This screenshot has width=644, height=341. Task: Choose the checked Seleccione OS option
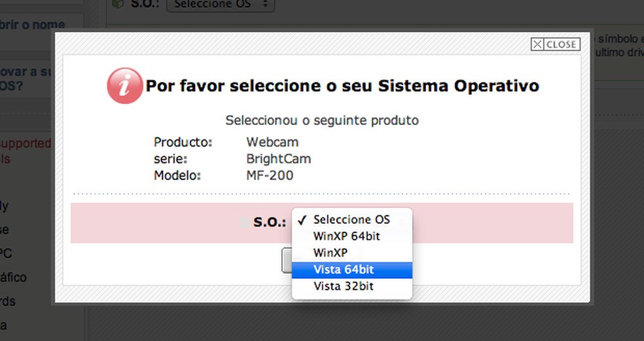[x=351, y=219]
